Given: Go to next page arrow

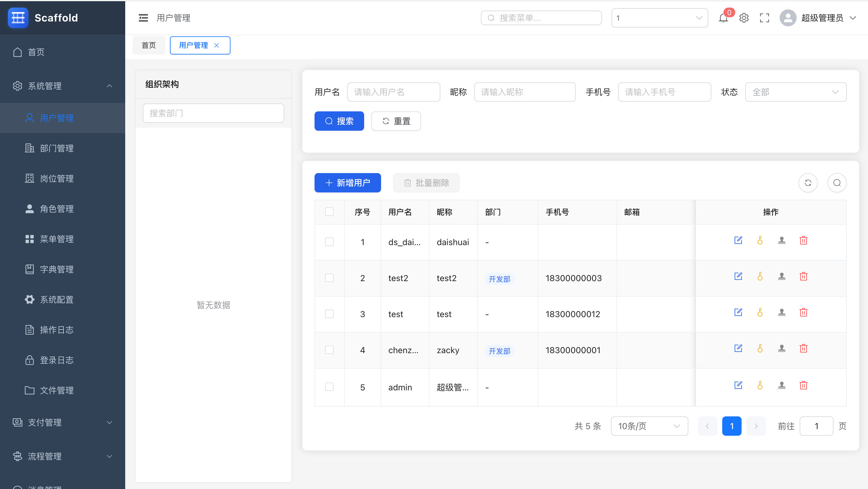Looking at the screenshot, I should (x=756, y=426).
